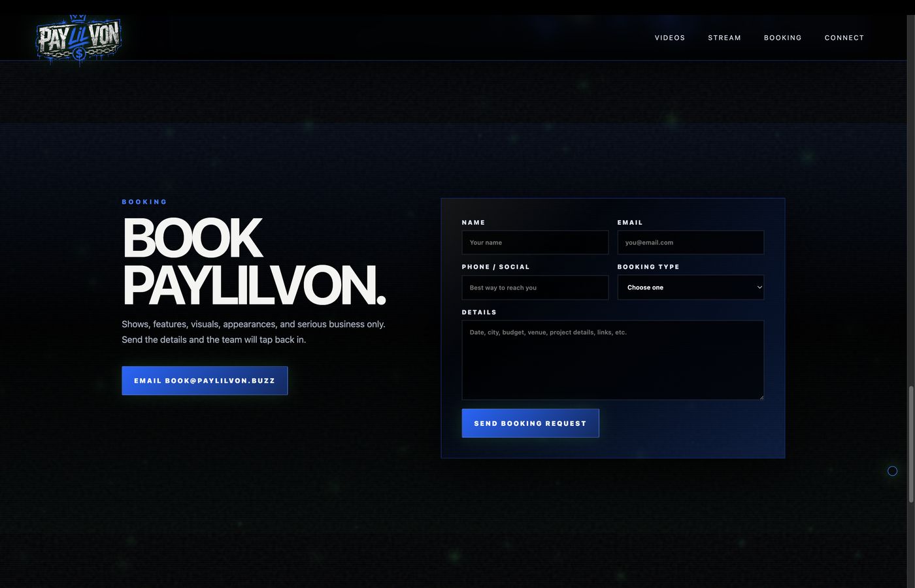Click the page vertical scrollbar thumb
The image size is (915, 588).
[x=911, y=444]
